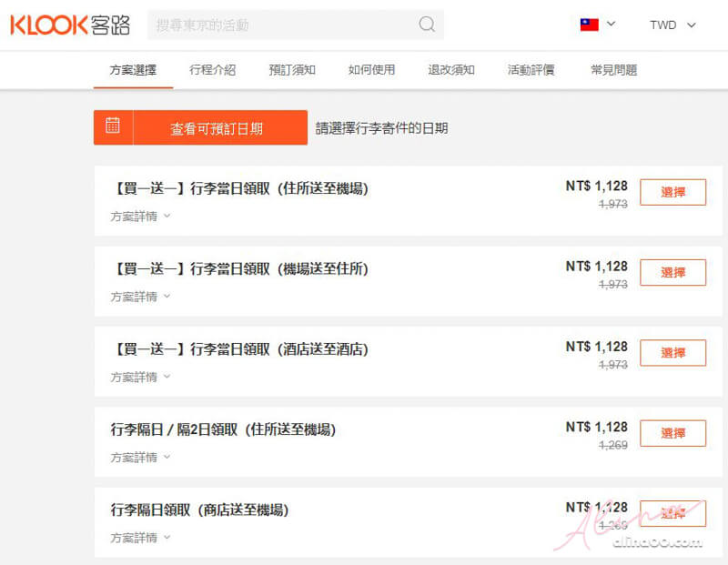This screenshot has height=565, width=728.
Task: Expand 方案詳情 under 商店送至機場 plan
Action: (140, 538)
